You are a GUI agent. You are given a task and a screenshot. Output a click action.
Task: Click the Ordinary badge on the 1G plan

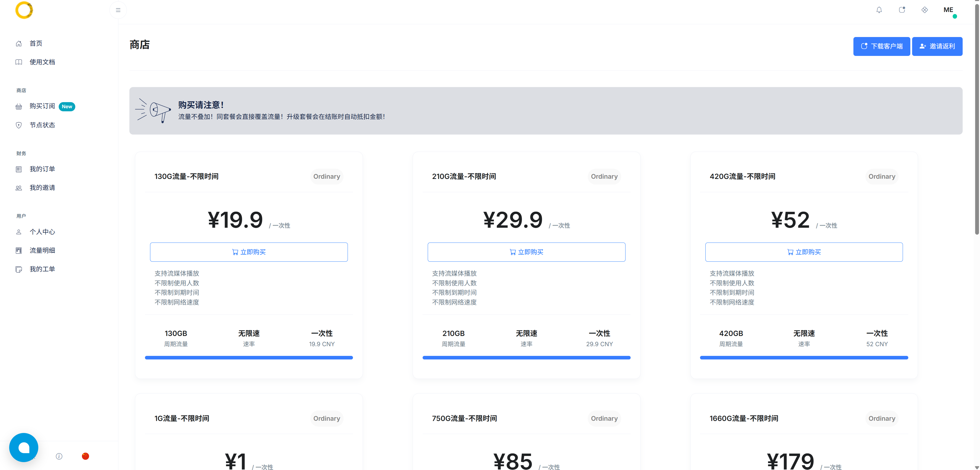point(326,419)
